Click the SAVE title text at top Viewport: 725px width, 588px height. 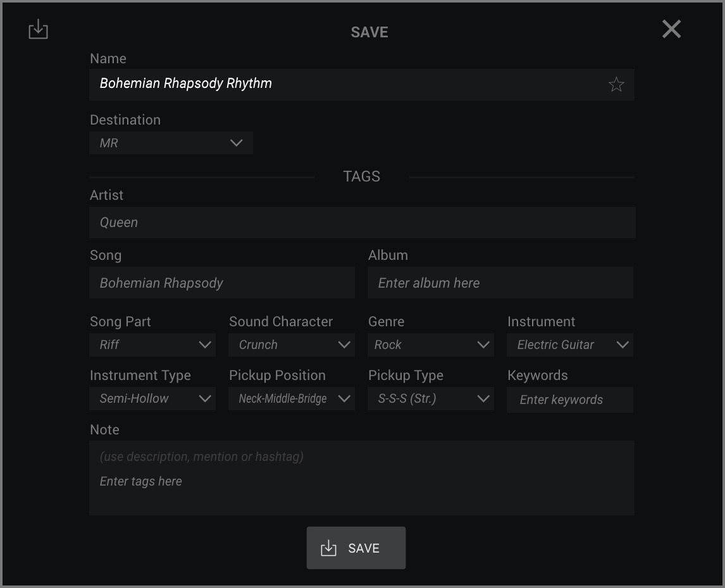[x=369, y=32]
